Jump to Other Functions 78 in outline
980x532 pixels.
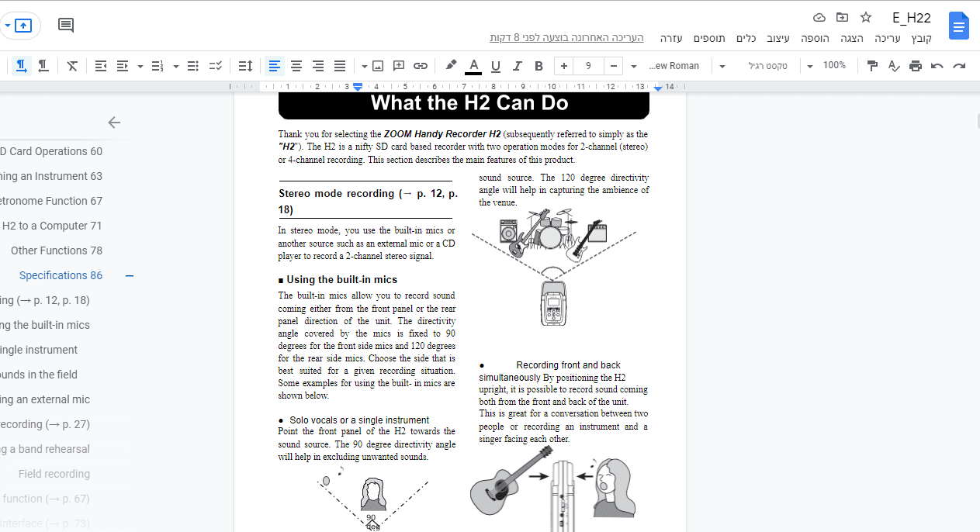click(57, 250)
